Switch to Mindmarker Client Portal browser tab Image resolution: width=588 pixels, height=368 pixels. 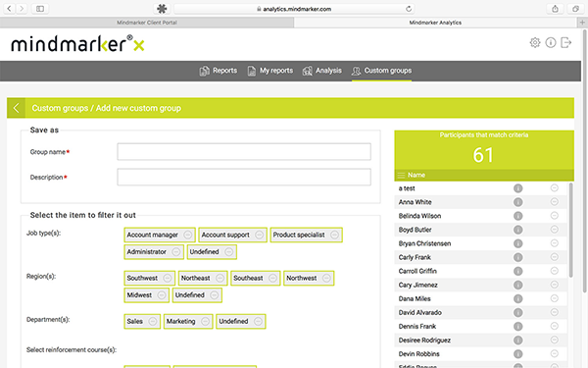[x=147, y=23]
